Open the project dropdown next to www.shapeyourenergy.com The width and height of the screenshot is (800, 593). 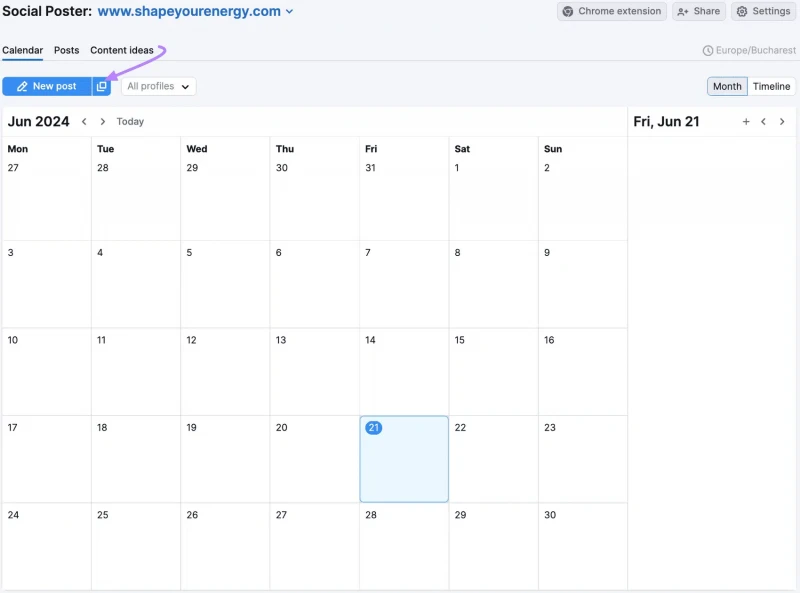289,11
